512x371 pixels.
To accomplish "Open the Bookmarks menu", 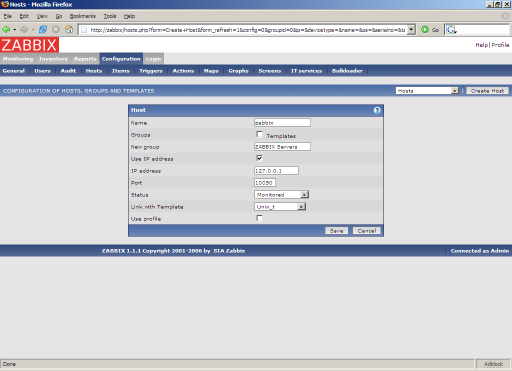I will click(x=83, y=16).
